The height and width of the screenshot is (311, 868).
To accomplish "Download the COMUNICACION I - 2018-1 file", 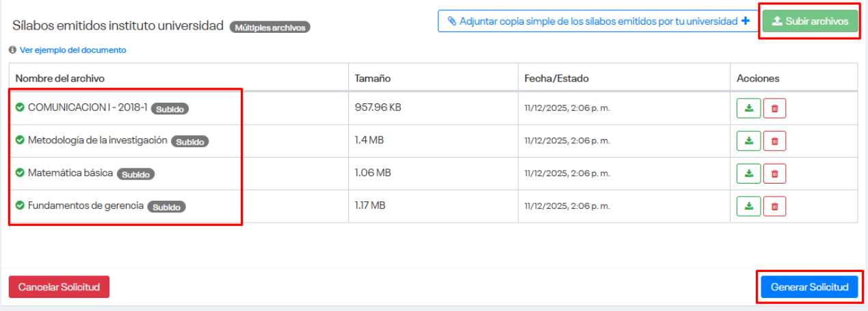I will [748, 108].
